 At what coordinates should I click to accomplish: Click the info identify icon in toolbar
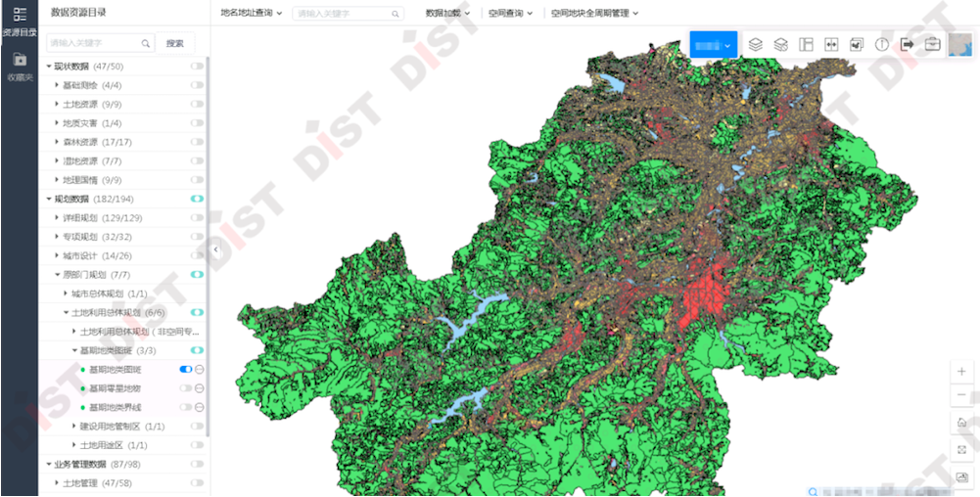coord(882,44)
